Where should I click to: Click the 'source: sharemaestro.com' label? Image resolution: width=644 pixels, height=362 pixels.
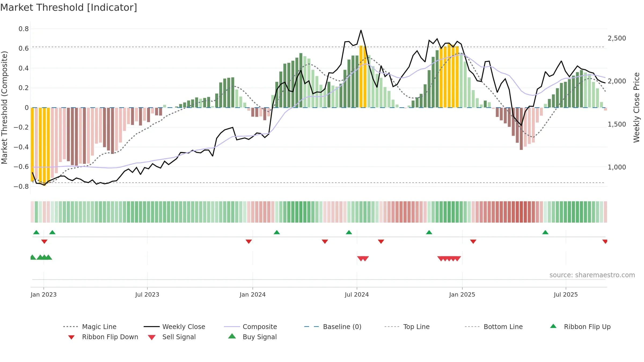592,275
